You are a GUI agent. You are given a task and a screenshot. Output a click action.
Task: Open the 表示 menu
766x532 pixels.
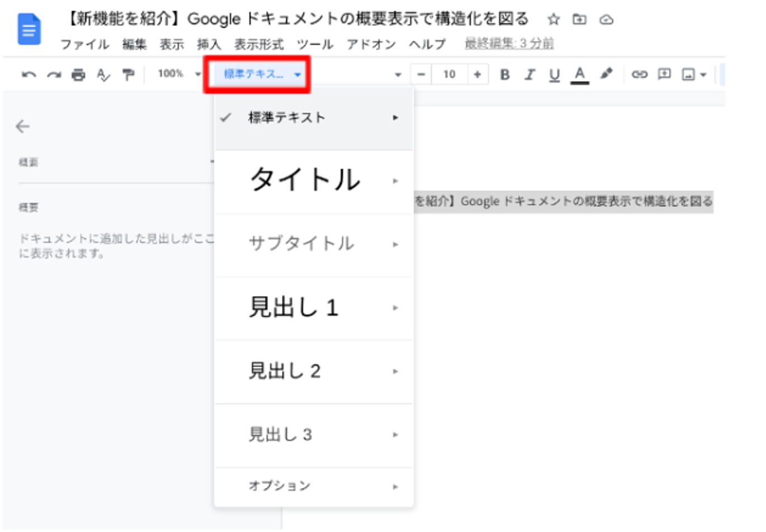pos(172,44)
